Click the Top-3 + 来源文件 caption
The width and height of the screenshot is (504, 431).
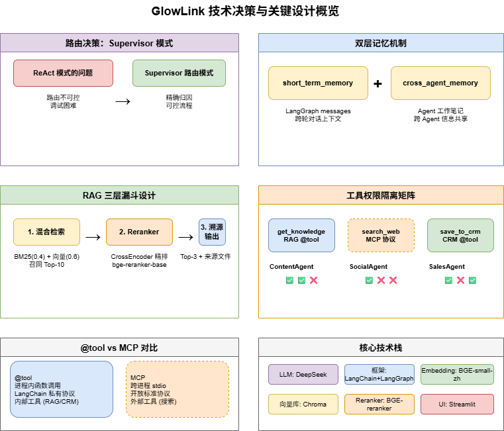coord(205,256)
